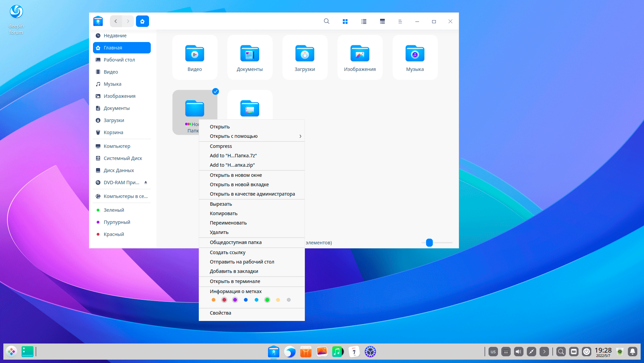Eject the DVD-RAM drive

tap(146, 183)
